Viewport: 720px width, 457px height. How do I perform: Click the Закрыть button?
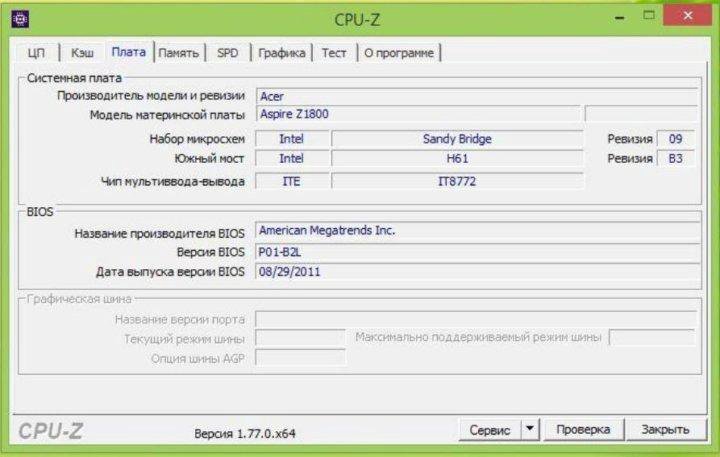pyautogui.click(x=665, y=430)
